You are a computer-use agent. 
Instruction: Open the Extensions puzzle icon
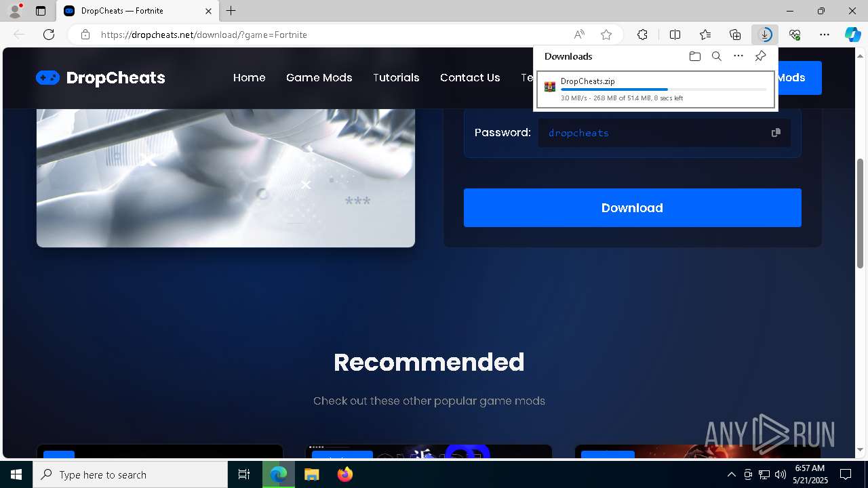[642, 35]
